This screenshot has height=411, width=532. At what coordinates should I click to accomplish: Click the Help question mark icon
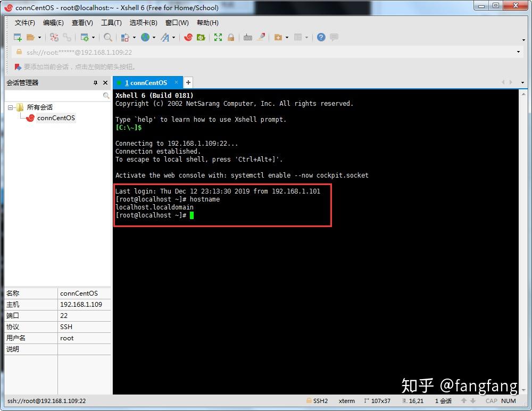tap(320, 37)
